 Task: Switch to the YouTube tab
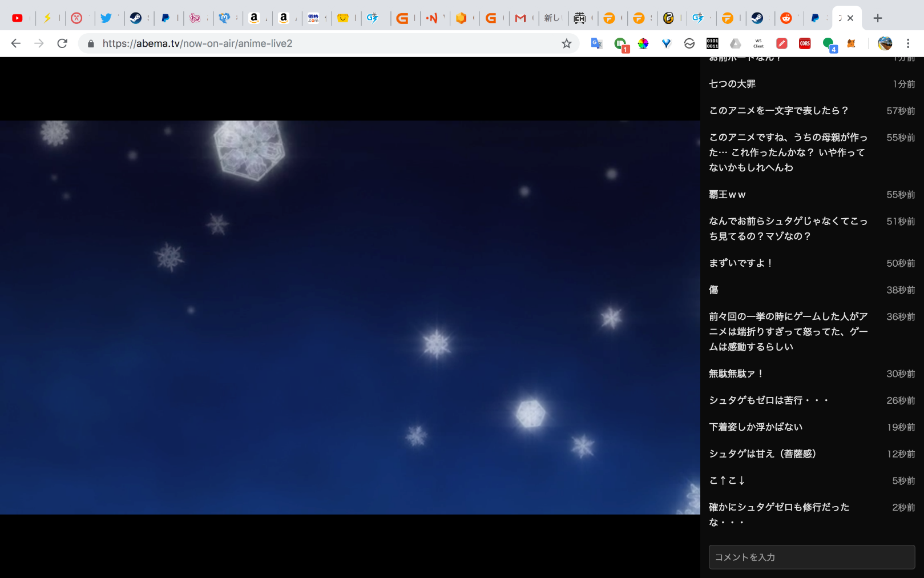18,18
